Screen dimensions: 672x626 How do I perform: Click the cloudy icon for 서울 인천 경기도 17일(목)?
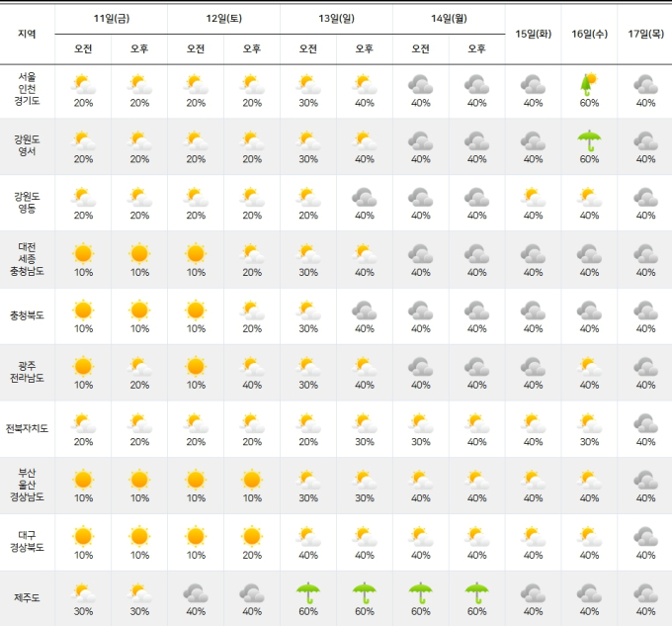(645, 84)
